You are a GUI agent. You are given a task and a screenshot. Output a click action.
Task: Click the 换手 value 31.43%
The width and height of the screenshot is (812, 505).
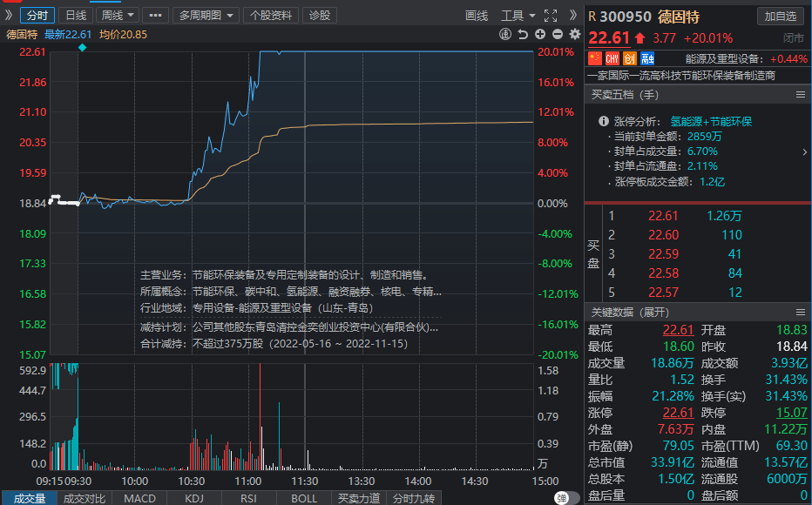[786, 380]
